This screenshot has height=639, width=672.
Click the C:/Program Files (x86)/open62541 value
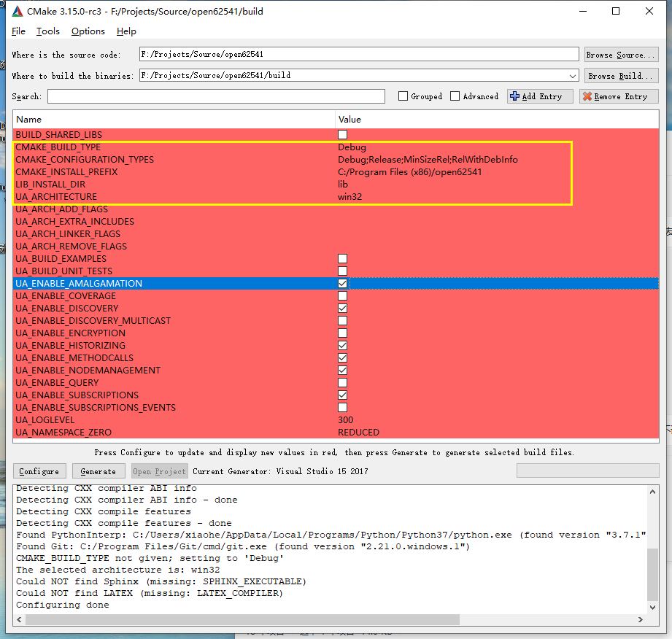[410, 172]
